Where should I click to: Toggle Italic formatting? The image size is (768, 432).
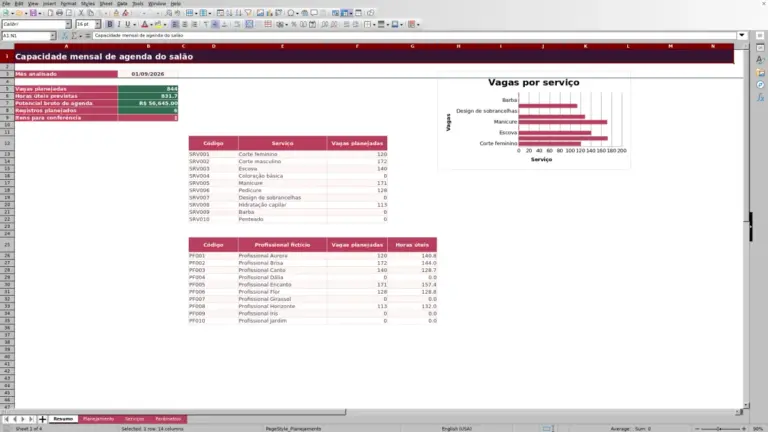click(x=119, y=24)
